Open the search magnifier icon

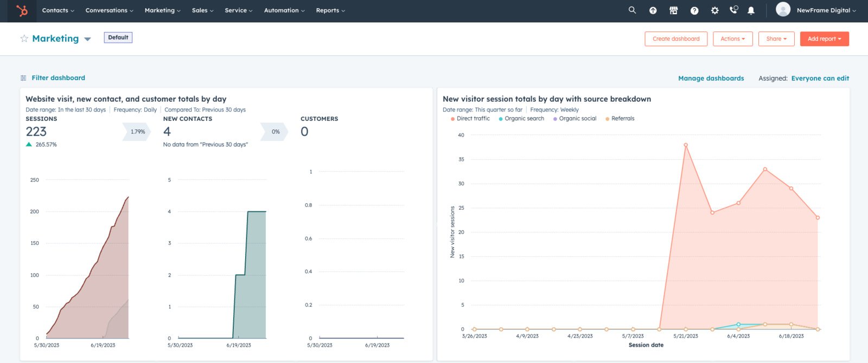(632, 10)
